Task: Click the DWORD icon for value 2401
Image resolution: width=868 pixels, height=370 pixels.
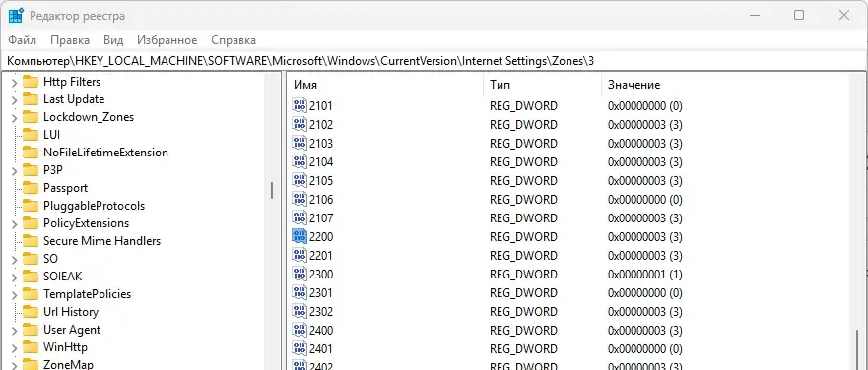Action: coord(299,349)
